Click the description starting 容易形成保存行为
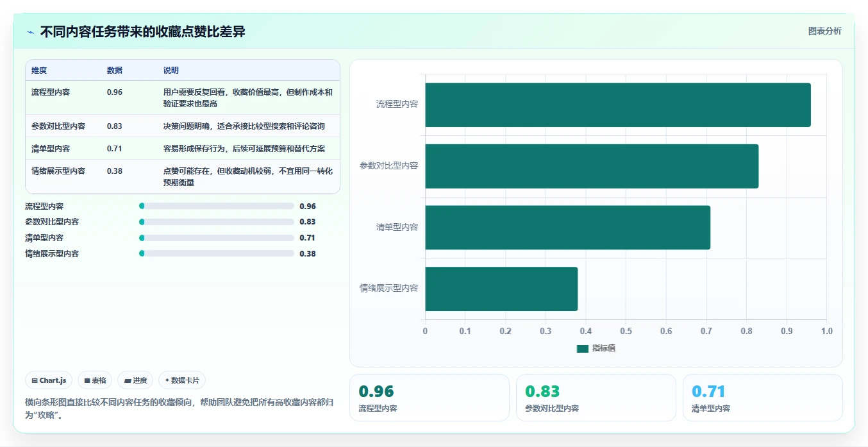Viewport: 868px width, 447px height. (244, 149)
